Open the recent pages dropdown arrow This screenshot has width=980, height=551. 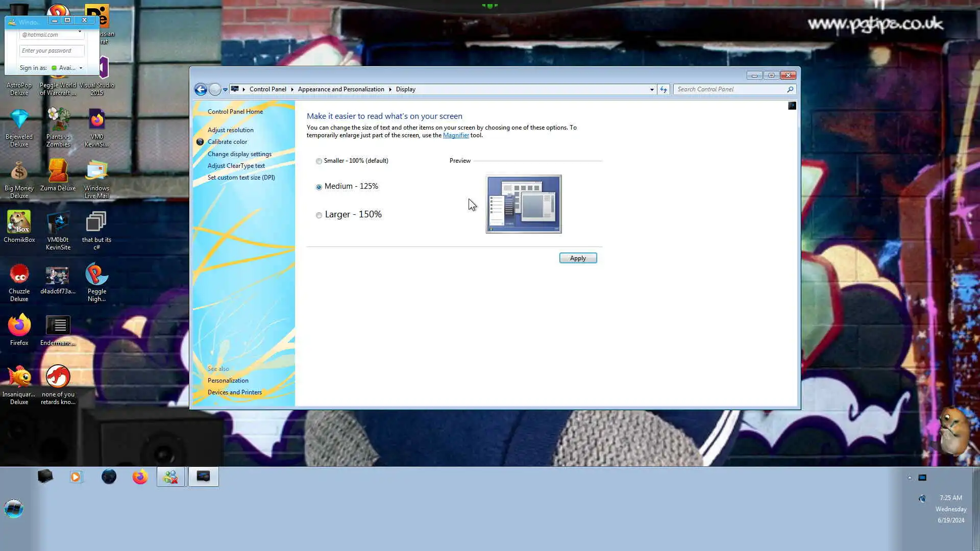pos(225,90)
